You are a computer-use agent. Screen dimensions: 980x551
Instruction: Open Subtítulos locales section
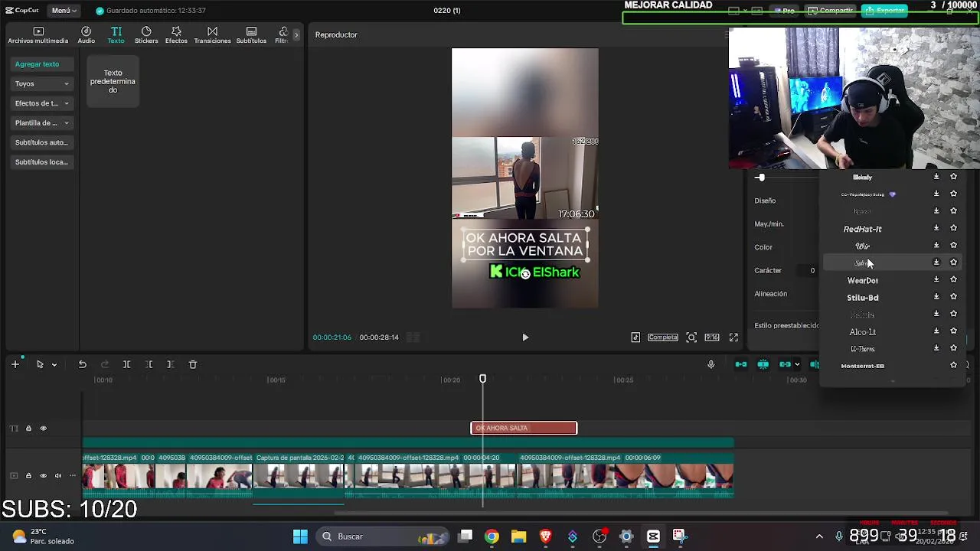point(42,162)
